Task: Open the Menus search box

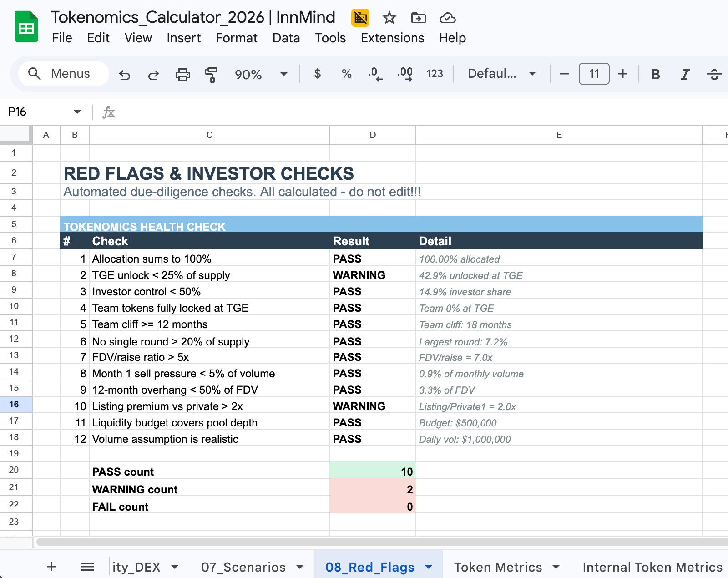Action: 63,73
